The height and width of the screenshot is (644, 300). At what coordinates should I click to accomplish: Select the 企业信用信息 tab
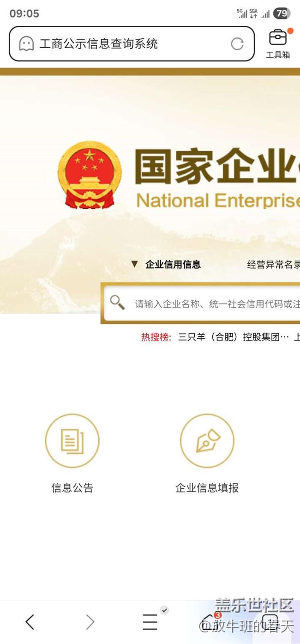point(173,265)
